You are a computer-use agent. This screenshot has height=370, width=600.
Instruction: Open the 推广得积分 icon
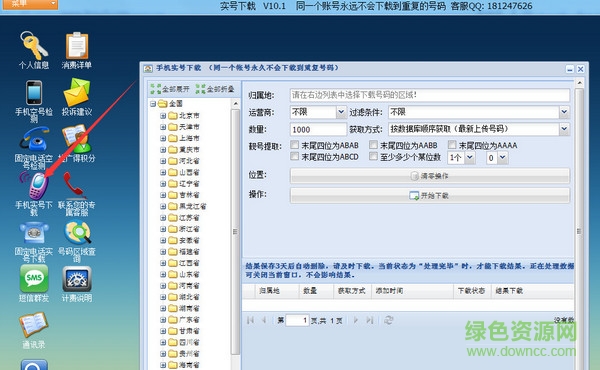[x=77, y=139]
